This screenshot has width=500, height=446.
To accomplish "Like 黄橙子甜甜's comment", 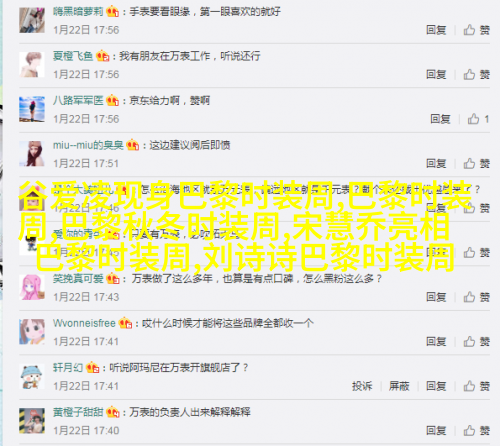I will pyautogui.click(x=477, y=430).
